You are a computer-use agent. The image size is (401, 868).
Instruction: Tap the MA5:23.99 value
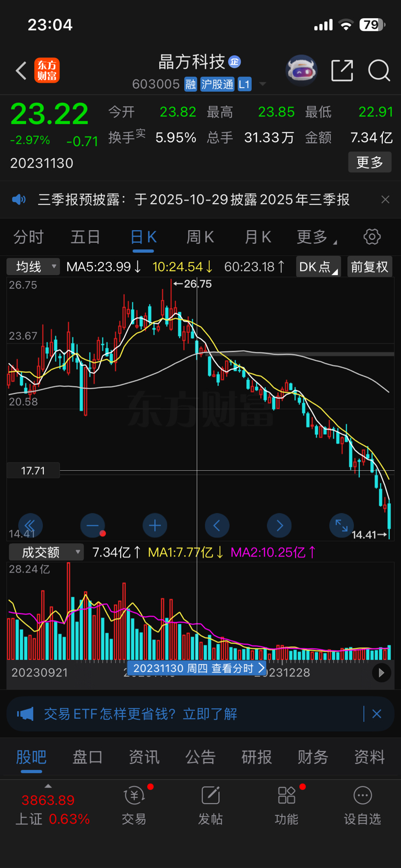[103, 267]
